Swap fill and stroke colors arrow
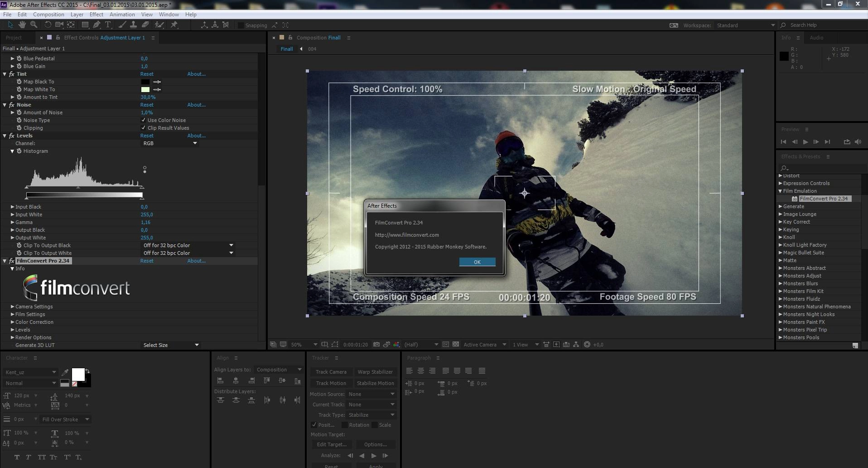 [87, 370]
